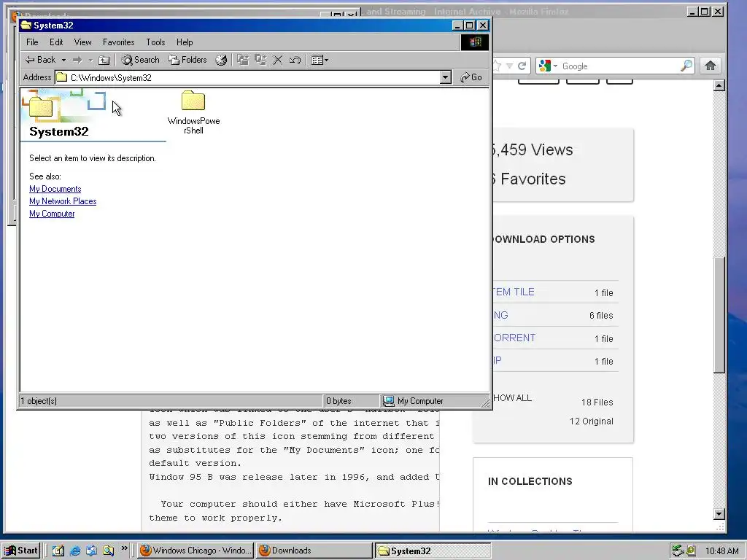Open the Views dropdown button
Viewport: 747px width, 560px height.
point(320,60)
